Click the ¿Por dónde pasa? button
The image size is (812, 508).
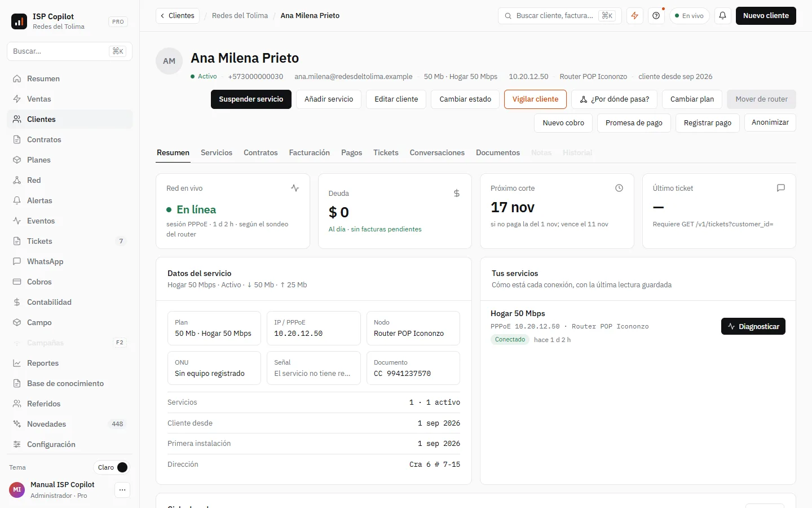(x=615, y=99)
